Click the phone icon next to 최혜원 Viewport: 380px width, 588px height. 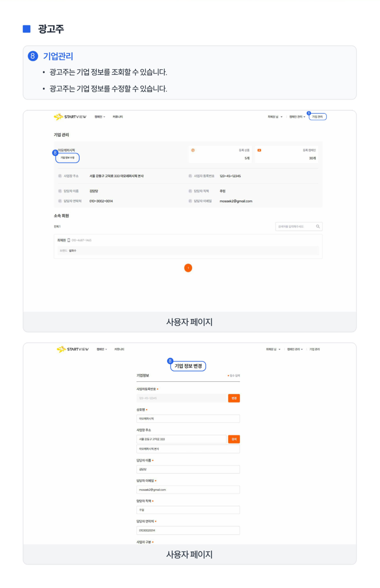[x=68, y=240]
